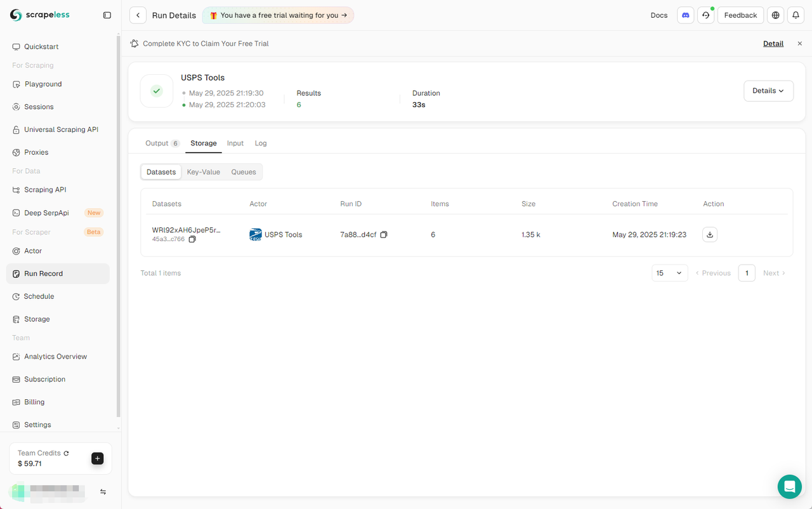
Task: Open page size dropdown showing 15
Action: [x=669, y=273]
